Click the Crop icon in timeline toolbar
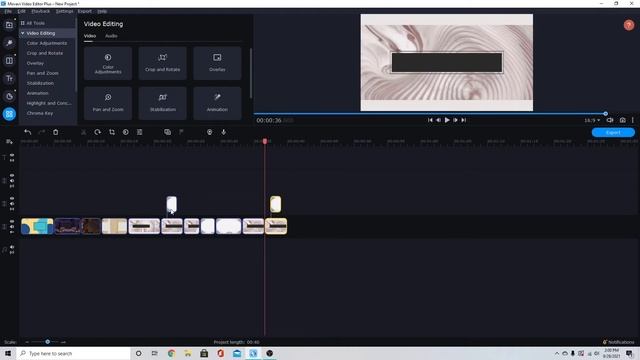 [112, 132]
